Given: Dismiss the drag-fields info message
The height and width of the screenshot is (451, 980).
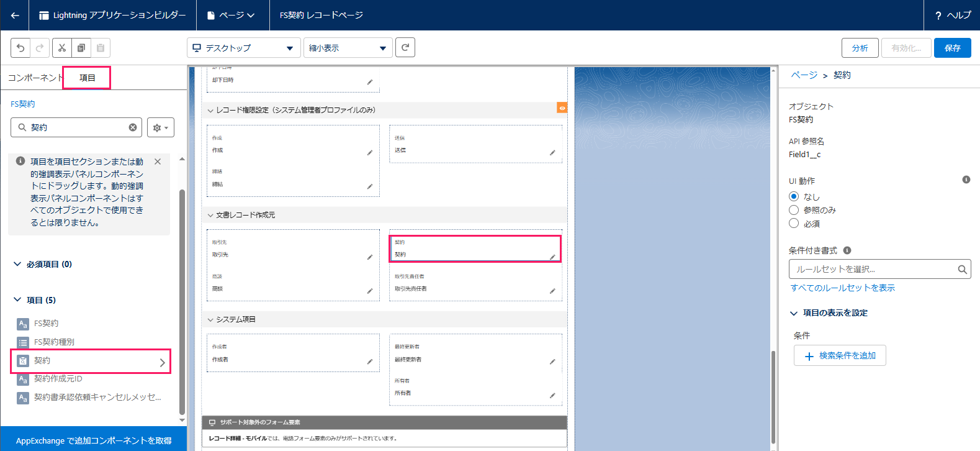Looking at the screenshot, I should tap(158, 162).
